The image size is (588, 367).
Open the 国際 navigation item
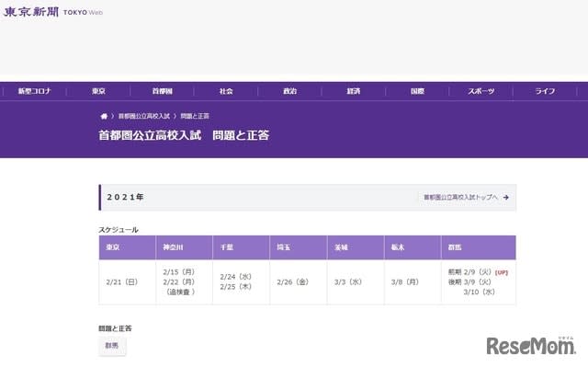pos(417,91)
